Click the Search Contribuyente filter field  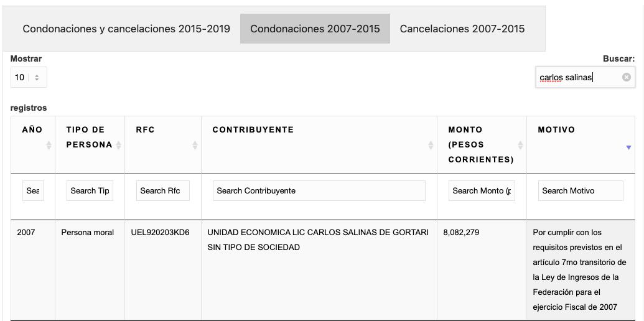[x=319, y=191]
